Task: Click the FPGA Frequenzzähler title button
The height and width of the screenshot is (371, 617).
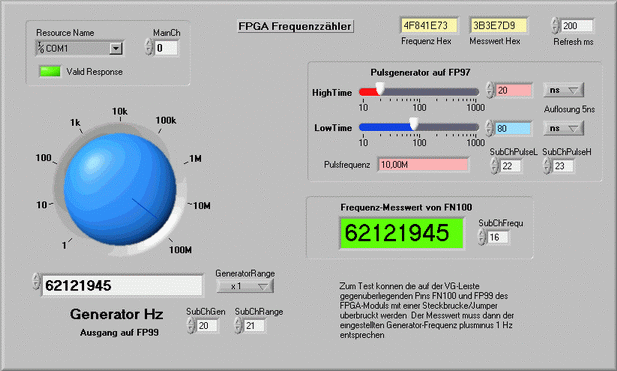Action: pos(295,26)
